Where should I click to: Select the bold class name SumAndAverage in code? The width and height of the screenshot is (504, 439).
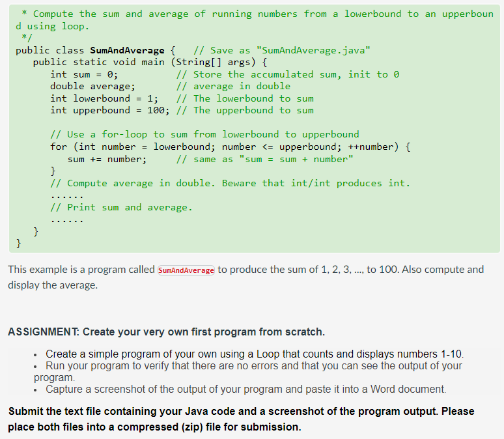127,51
